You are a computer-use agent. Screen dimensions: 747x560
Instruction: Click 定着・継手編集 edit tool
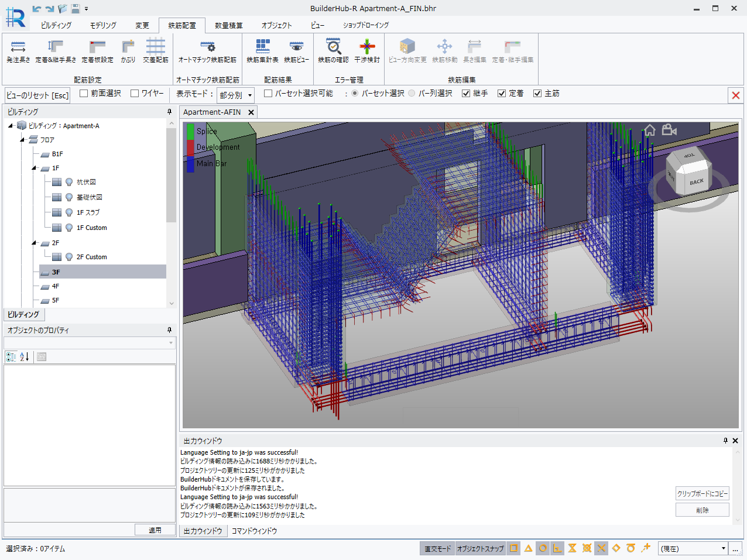pyautogui.click(x=513, y=51)
